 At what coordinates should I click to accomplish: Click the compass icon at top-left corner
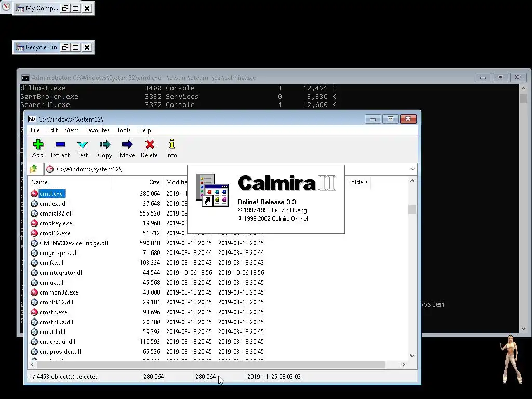(x=6, y=6)
